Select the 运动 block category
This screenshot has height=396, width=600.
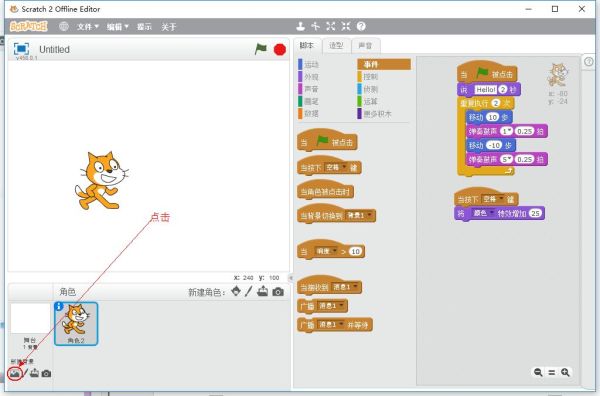click(x=309, y=65)
